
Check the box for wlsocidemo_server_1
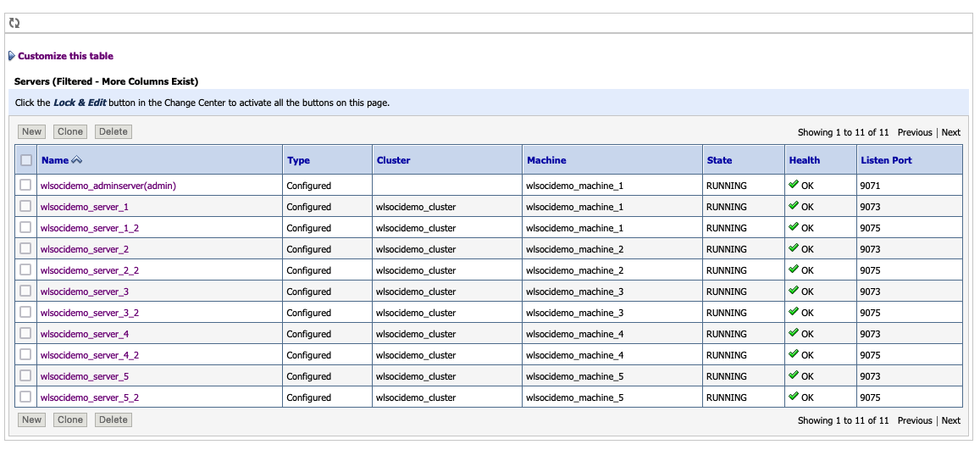pyautogui.click(x=26, y=206)
